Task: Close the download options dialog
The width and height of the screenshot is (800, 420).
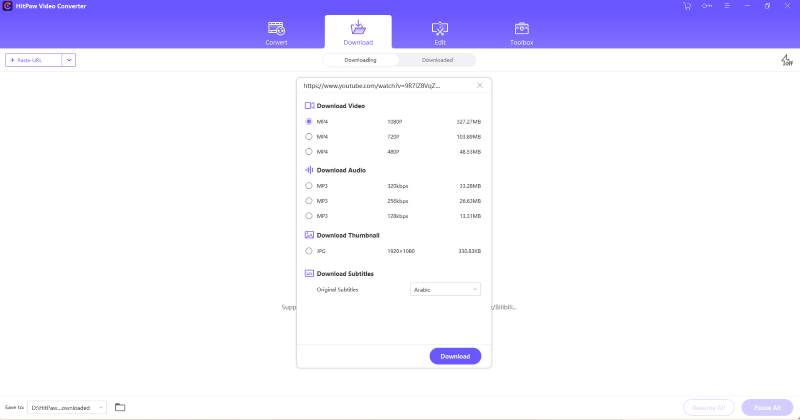Action: [480, 85]
